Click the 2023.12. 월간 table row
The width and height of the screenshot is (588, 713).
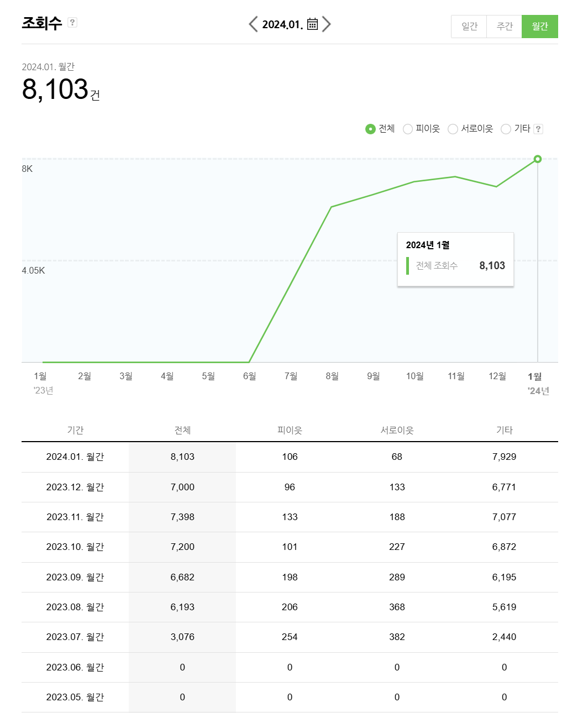click(x=75, y=487)
